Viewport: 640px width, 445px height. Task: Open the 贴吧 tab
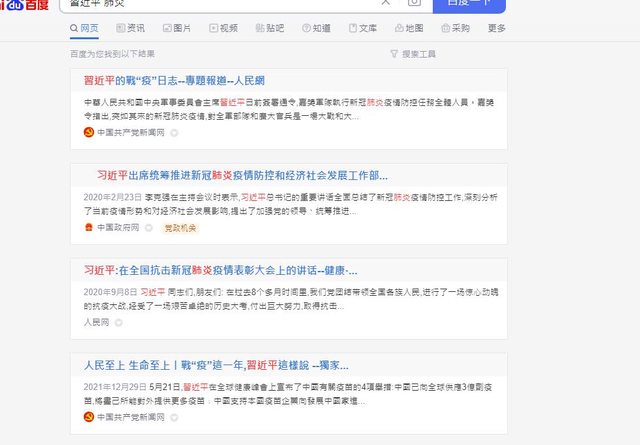[x=270, y=28]
